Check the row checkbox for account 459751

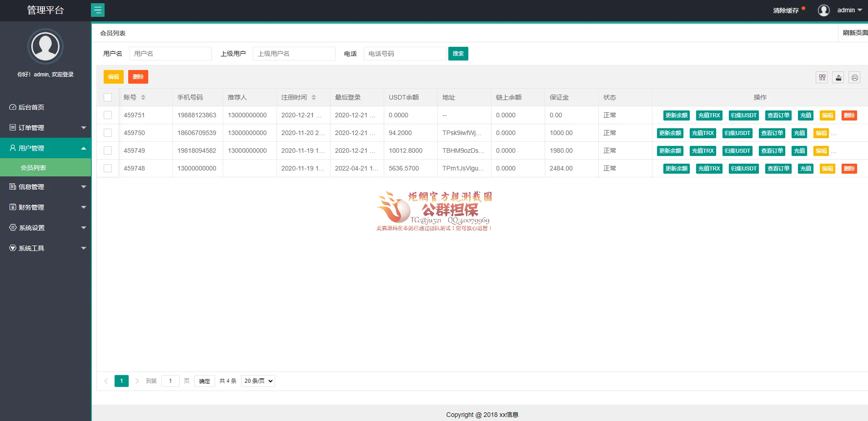pyautogui.click(x=108, y=115)
